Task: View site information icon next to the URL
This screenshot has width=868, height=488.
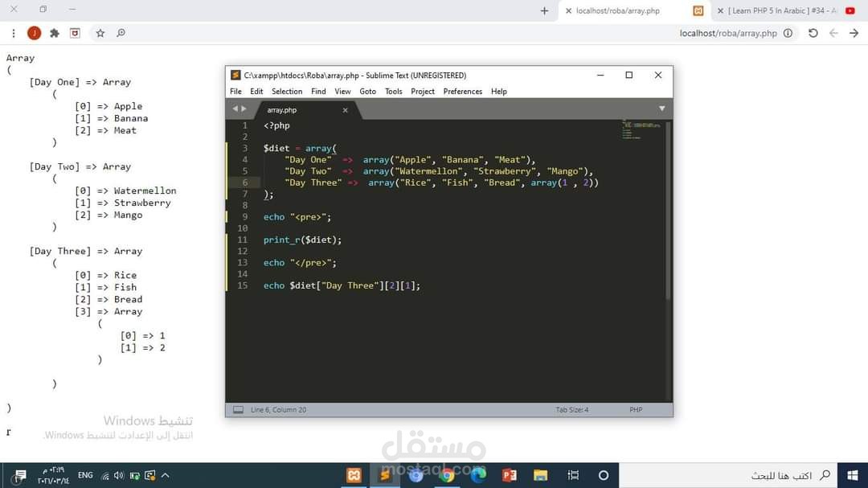Action: point(788,33)
